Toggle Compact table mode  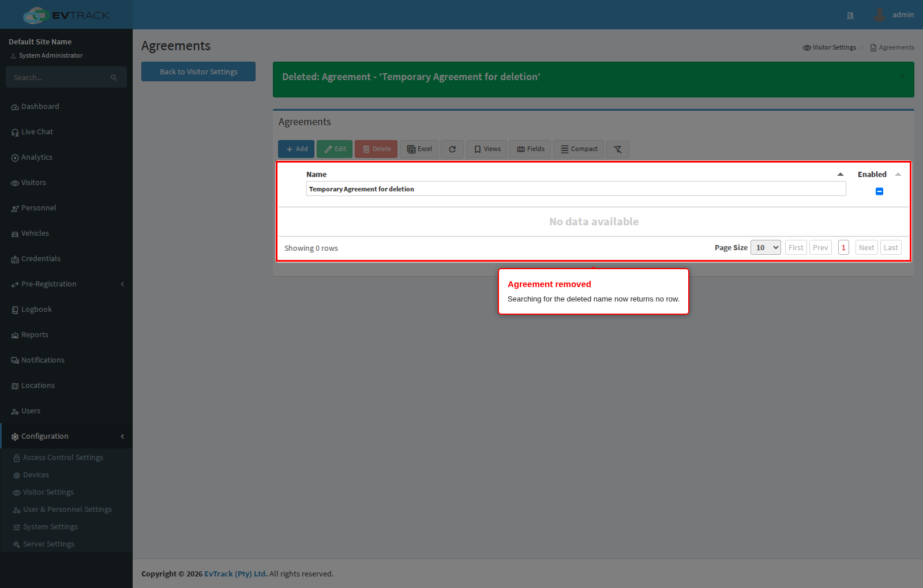point(579,149)
